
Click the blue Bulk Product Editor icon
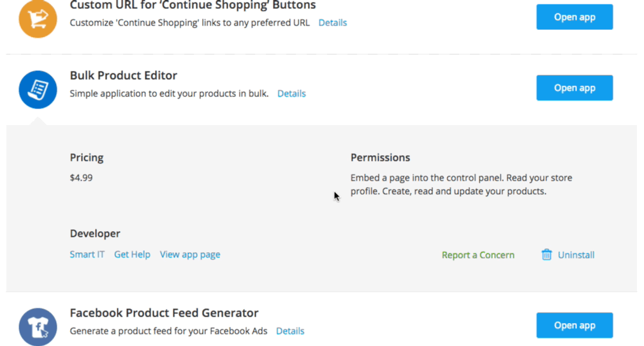38,89
